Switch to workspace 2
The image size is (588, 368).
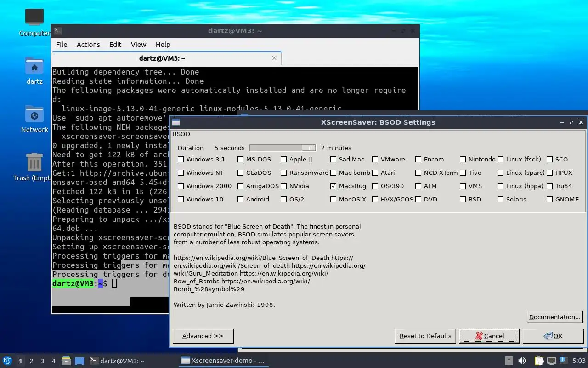[32, 361]
